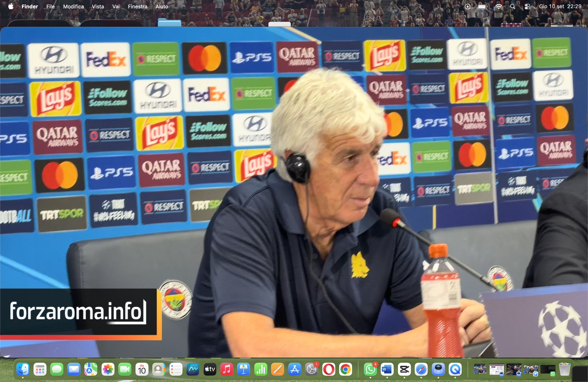Launch Maps from the Dock
Screen dimensions: 588x382
pyautogui.click(x=91, y=369)
